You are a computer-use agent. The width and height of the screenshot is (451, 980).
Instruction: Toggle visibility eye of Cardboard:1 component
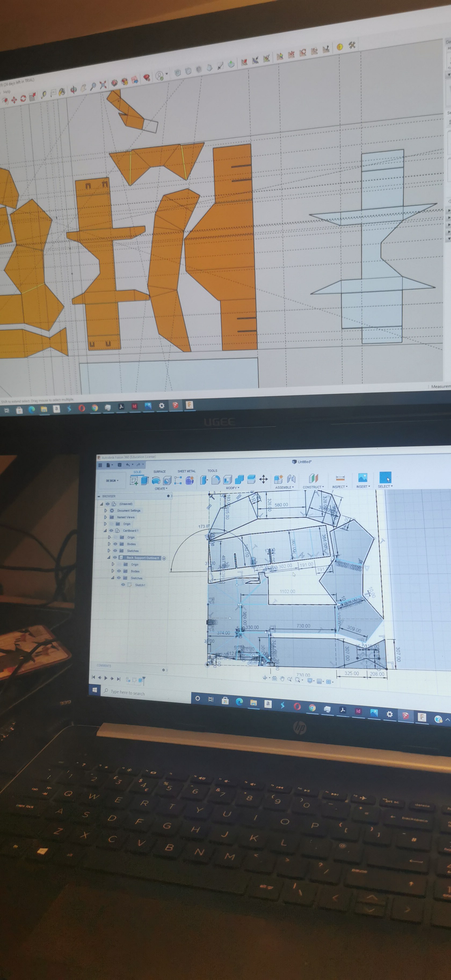click(x=111, y=531)
